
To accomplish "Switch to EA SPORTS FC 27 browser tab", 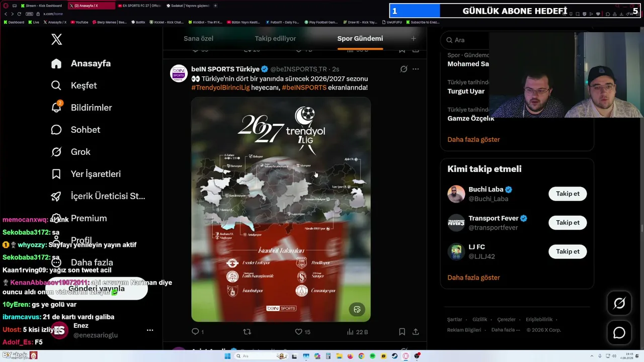I will pyautogui.click(x=139, y=6).
